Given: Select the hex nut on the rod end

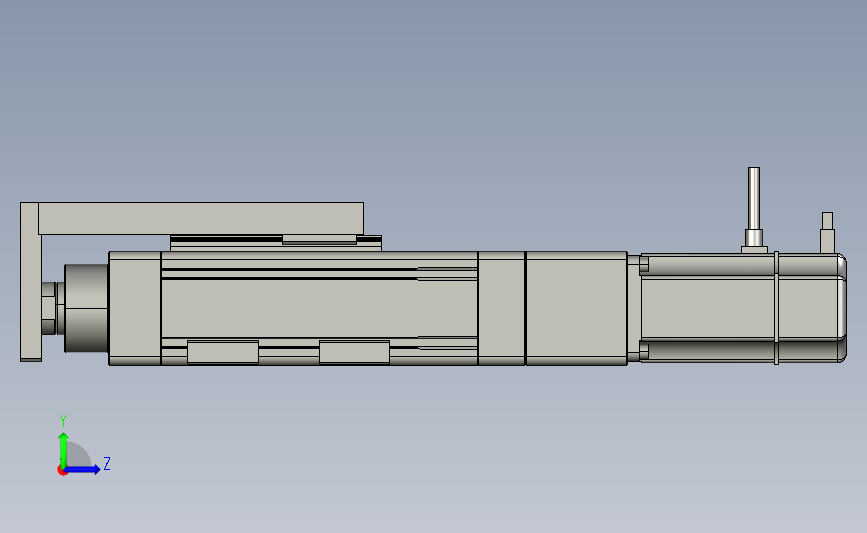Looking at the screenshot, I should 49,308.
